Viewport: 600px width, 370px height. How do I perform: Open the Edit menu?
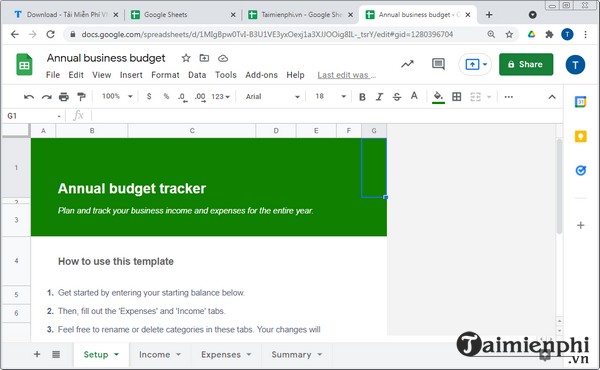tap(76, 75)
